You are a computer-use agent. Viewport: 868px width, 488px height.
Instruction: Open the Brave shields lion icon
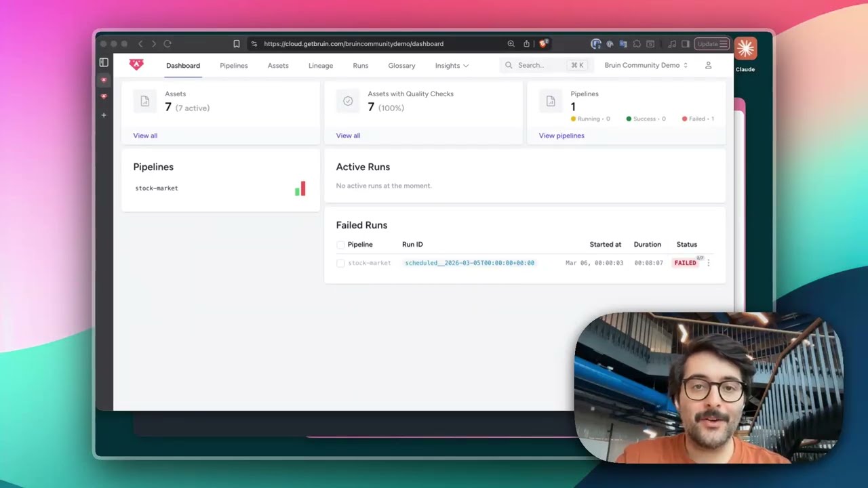543,43
